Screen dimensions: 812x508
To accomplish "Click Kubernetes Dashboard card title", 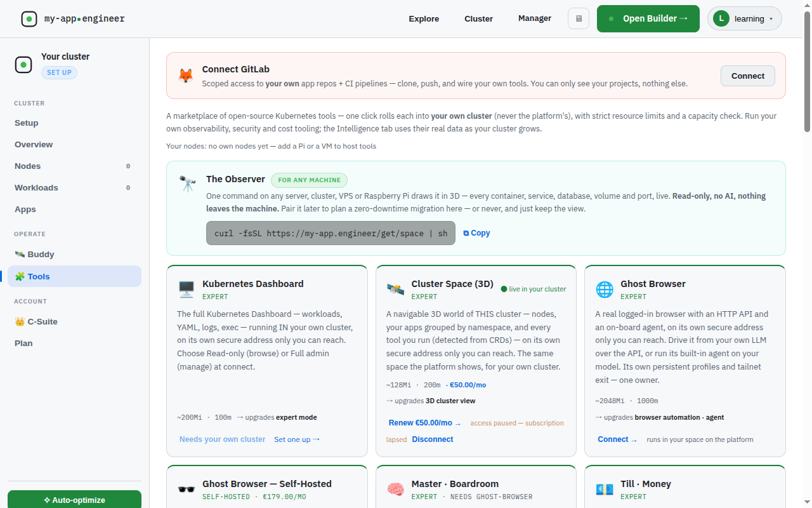I will pos(253,284).
